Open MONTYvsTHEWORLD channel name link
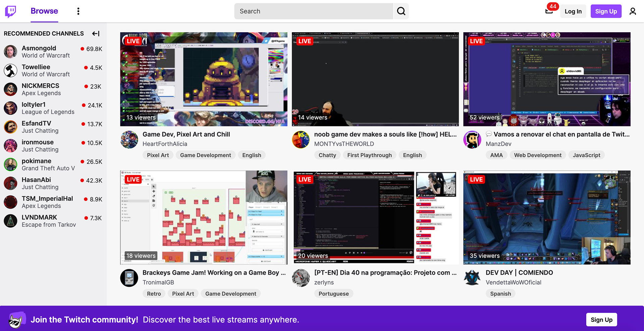Viewport: 644px width, 331px height. tap(344, 144)
